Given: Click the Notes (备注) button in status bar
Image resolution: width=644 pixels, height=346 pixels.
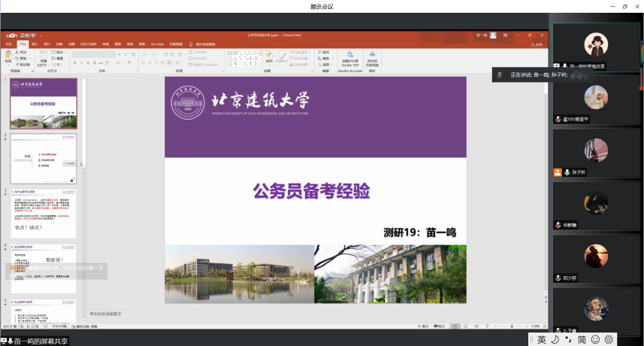Looking at the screenshot, I should point(425,326).
